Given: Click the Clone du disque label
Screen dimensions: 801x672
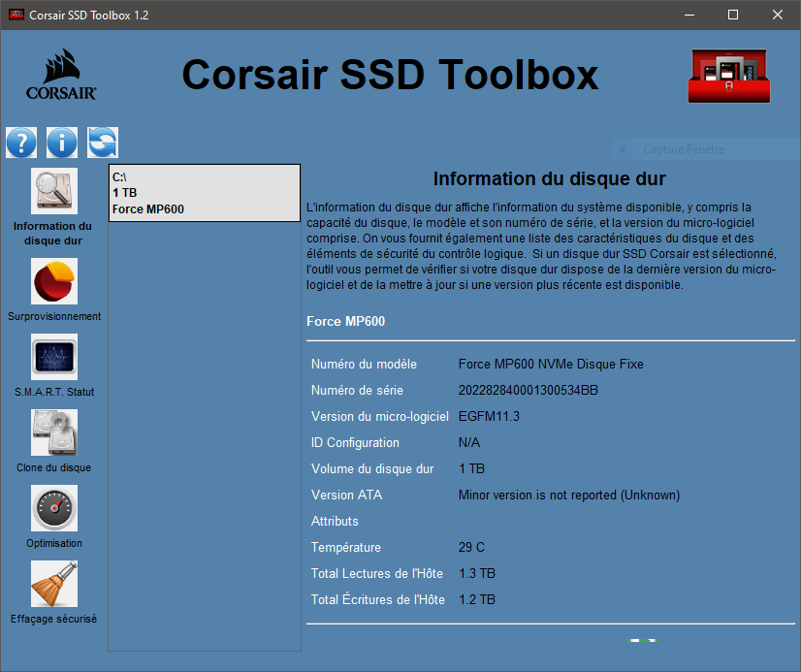Looking at the screenshot, I should [53, 467].
